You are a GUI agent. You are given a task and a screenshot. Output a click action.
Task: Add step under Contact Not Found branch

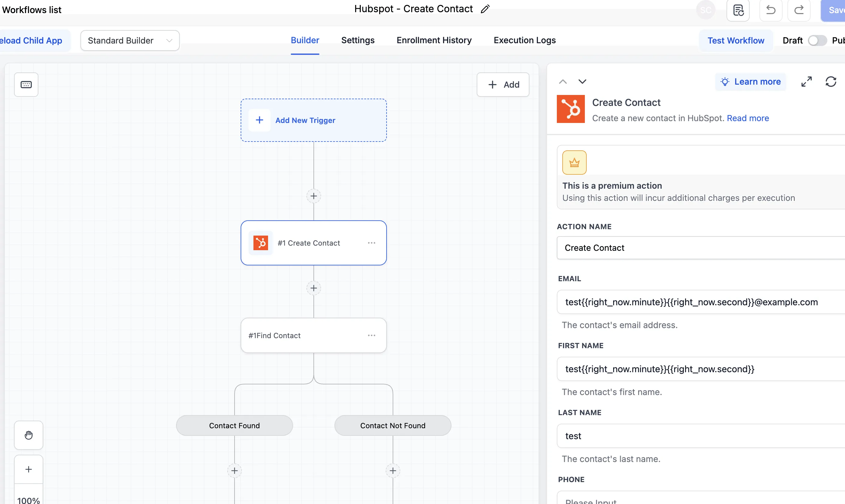[x=393, y=471]
